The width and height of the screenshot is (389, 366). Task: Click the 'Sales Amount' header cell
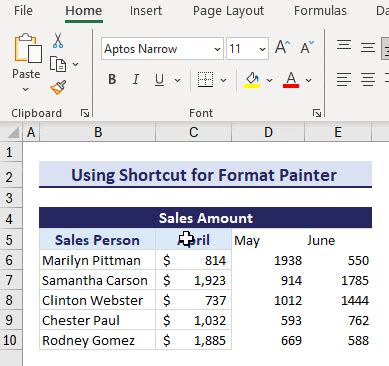pos(205,218)
